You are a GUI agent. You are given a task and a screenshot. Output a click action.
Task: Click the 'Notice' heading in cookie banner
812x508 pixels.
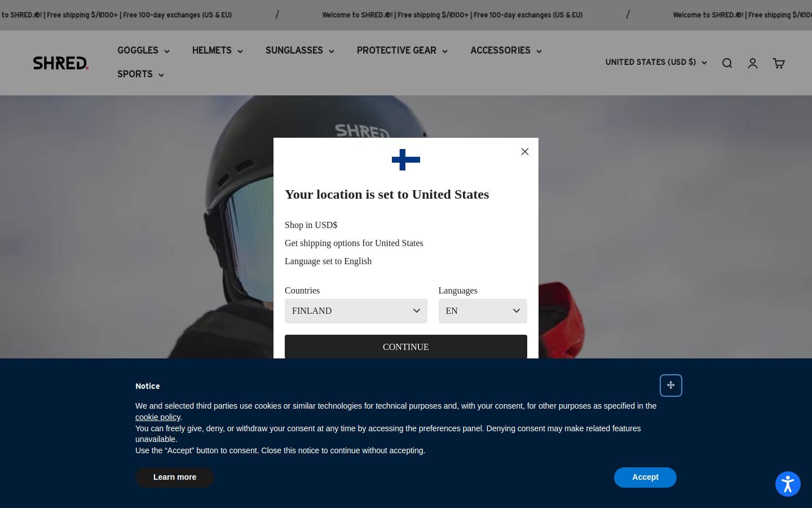(x=148, y=386)
